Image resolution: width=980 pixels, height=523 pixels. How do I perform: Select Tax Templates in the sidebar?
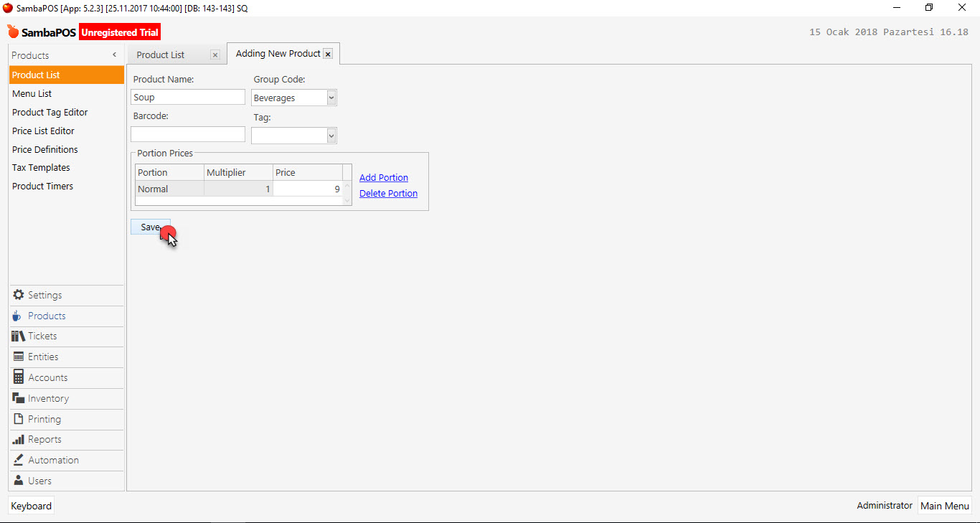(41, 167)
